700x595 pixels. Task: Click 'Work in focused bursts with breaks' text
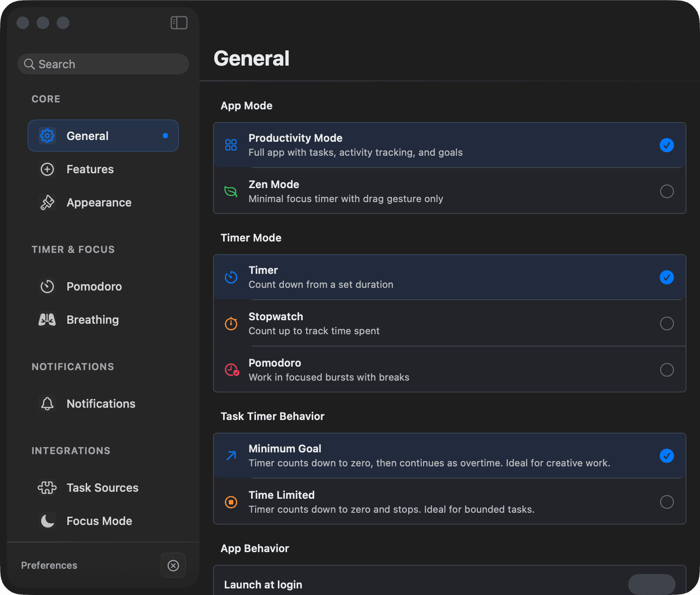[329, 377]
